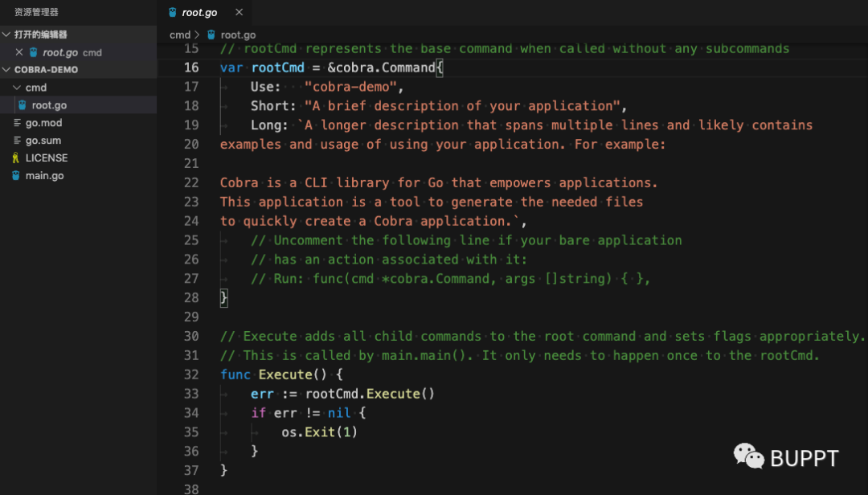Viewport: 868px width, 495px height.
Task: Click &cobra.Command on line 16
Action: tap(381, 67)
